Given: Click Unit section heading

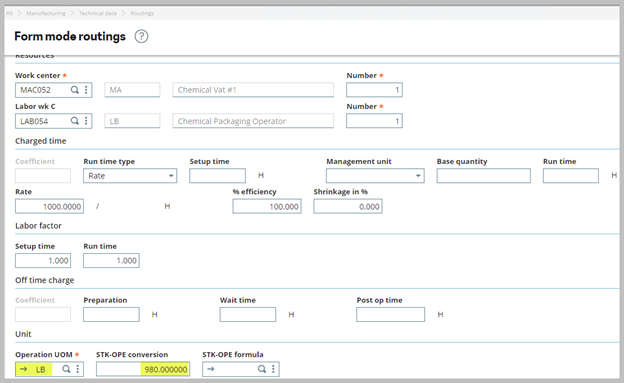Looking at the screenshot, I should 23,334.
